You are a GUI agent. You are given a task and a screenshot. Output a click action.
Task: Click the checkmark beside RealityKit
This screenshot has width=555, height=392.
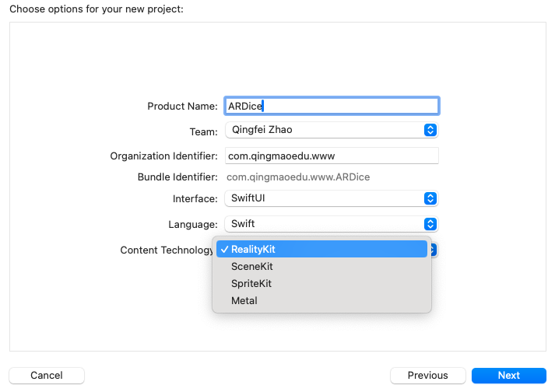(x=224, y=250)
